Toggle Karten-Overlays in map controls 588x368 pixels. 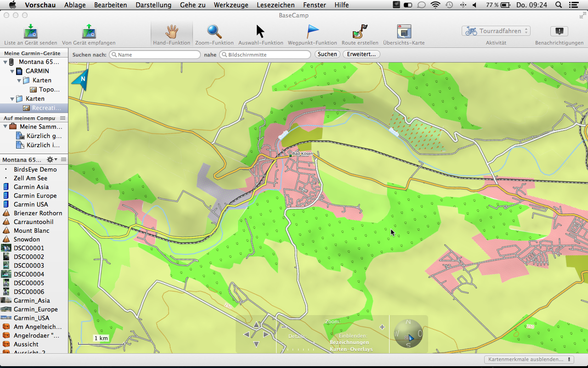[351, 349]
